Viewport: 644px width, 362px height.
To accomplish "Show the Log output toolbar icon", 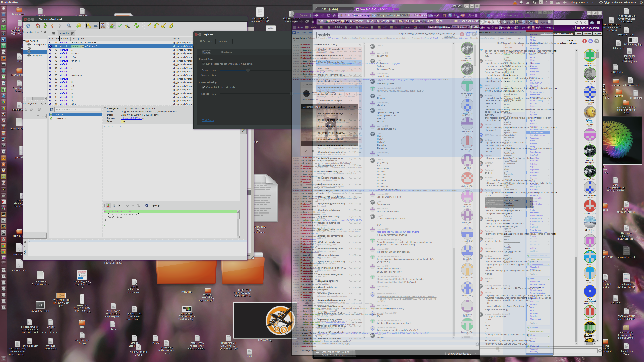I will coord(103,26).
